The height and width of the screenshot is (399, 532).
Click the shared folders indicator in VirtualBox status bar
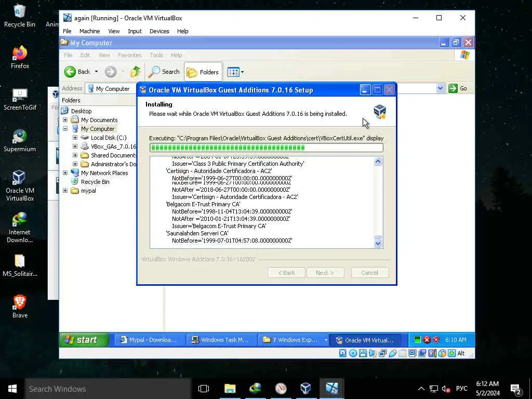pyautogui.click(x=403, y=353)
